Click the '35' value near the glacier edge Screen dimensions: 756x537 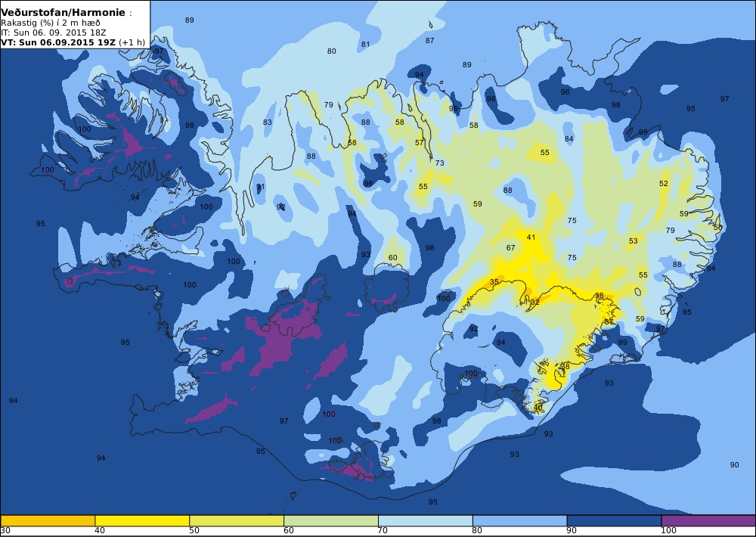[494, 282]
